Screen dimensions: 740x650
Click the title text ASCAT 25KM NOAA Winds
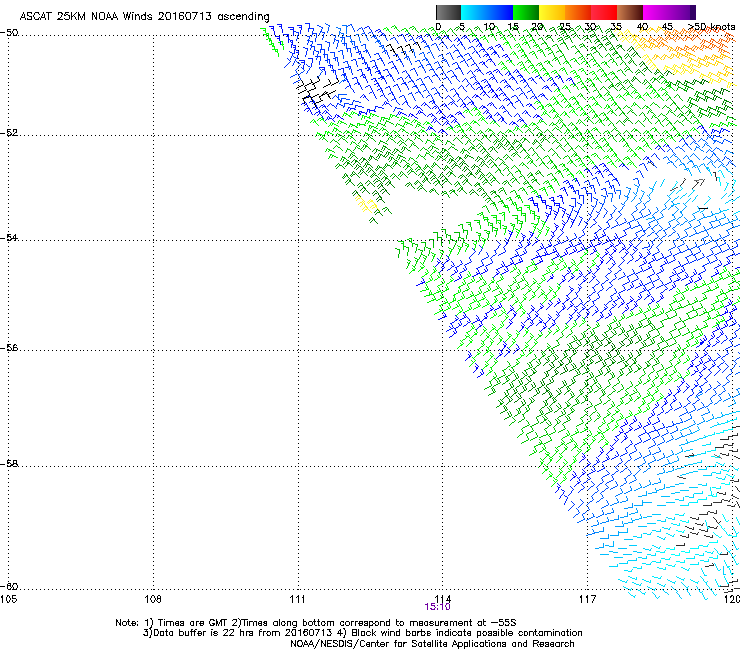pyautogui.click(x=86, y=17)
